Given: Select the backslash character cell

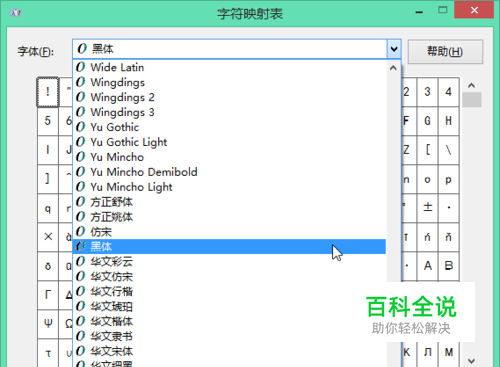Looking at the screenshot, I should [x=449, y=150].
